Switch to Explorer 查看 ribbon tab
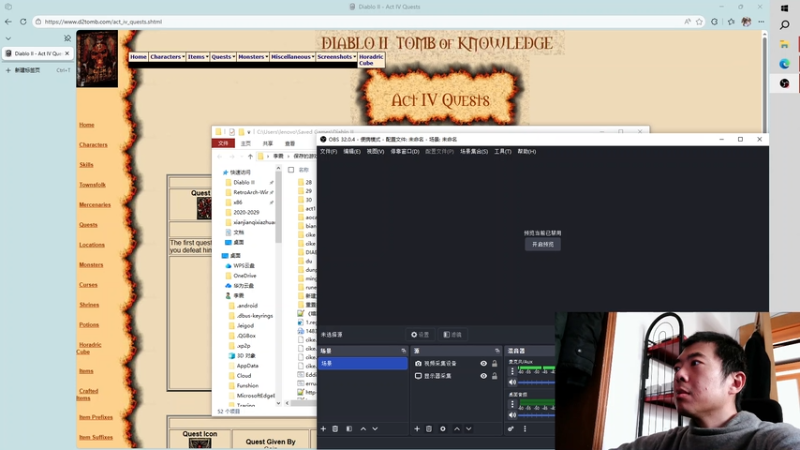 pos(290,143)
